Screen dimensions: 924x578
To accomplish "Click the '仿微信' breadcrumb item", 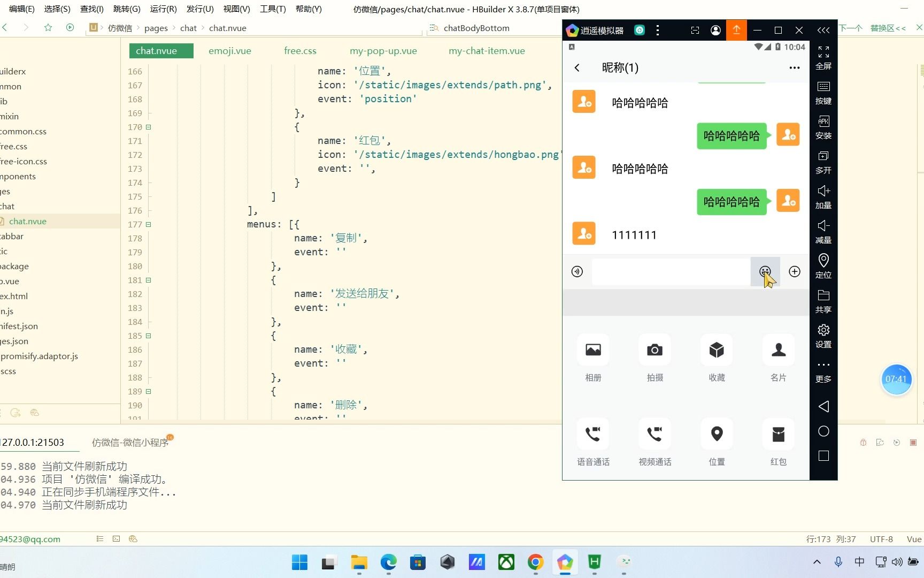I will pos(120,28).
